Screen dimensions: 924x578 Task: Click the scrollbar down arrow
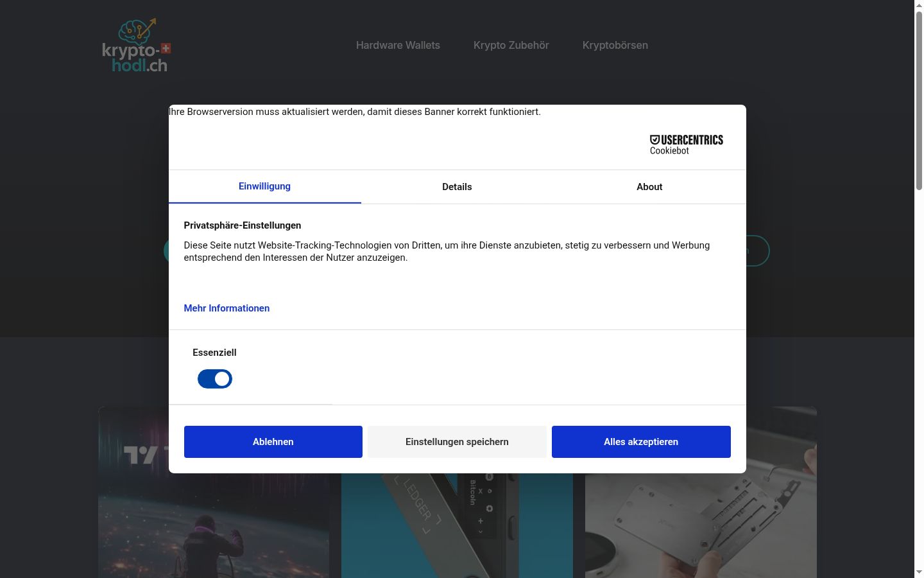919,572
